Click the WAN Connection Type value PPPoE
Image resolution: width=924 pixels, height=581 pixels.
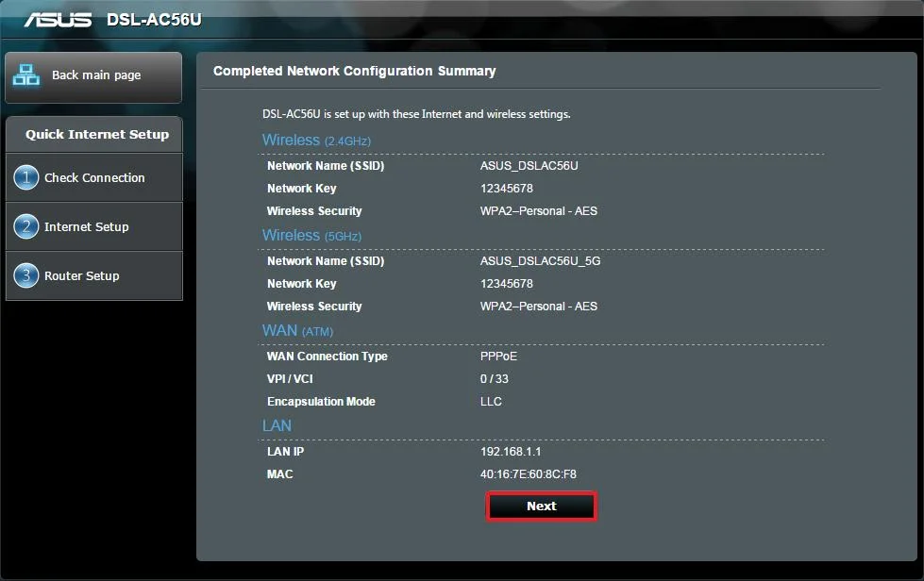pyautogui.click(x=500, y=356)
